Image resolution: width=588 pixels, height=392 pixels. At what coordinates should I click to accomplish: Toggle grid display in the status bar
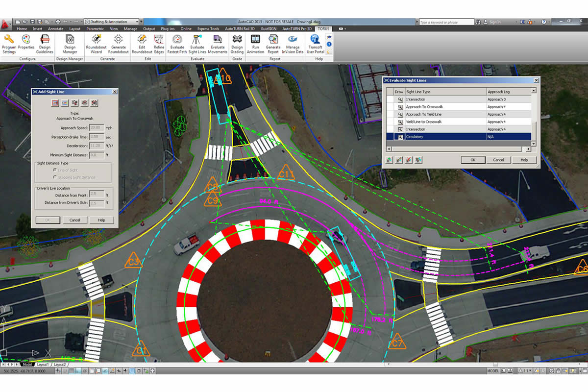(72, 371)
